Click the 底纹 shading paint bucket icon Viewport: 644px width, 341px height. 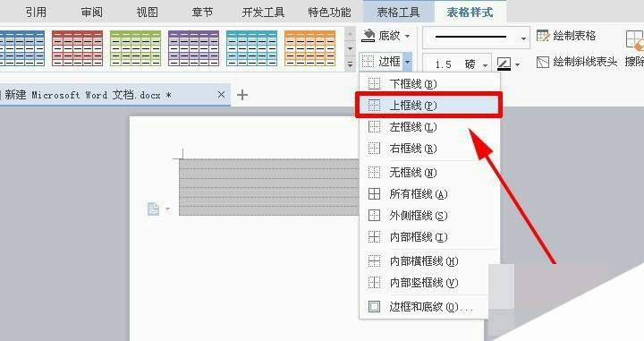[368, 36]
